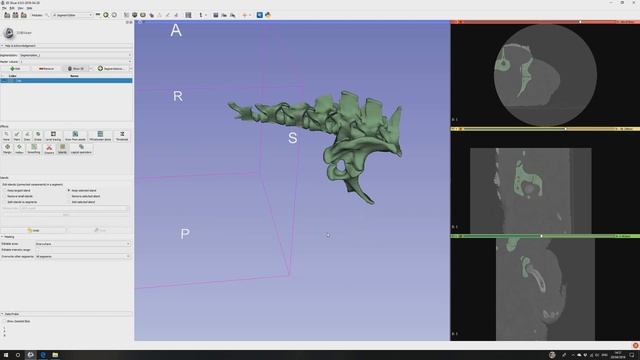Select the Fill between slices effect
Screen dimensions: 640x360
tap(100, 136)
